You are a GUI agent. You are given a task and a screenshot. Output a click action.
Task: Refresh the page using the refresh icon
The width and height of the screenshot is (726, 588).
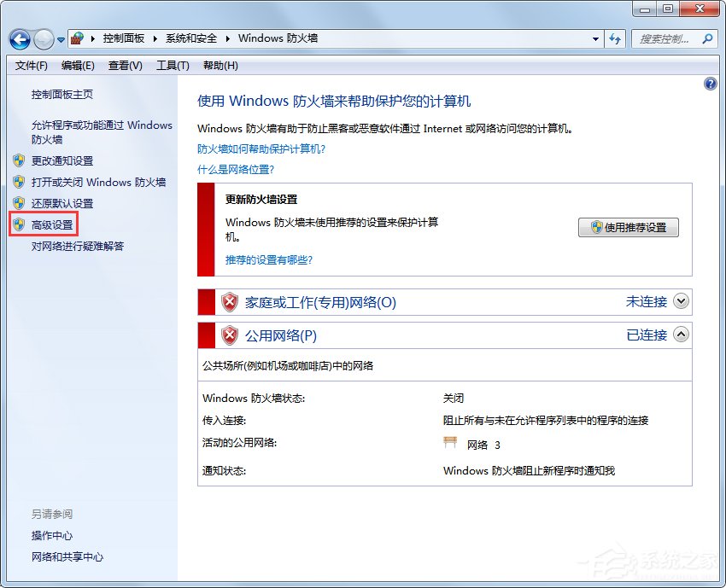616,38
